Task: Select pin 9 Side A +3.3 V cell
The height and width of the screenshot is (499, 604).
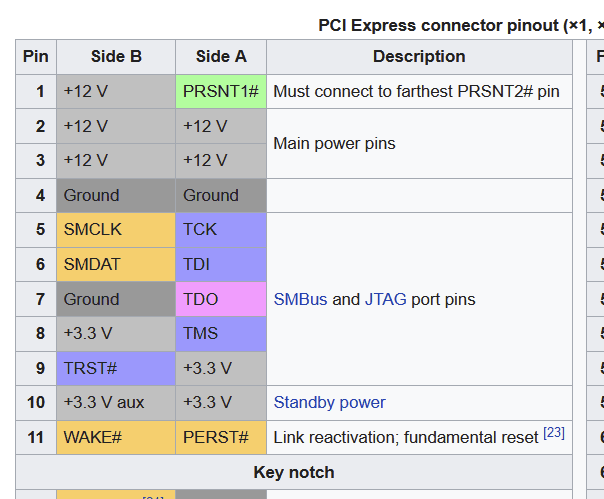Action: click(221, 368)
